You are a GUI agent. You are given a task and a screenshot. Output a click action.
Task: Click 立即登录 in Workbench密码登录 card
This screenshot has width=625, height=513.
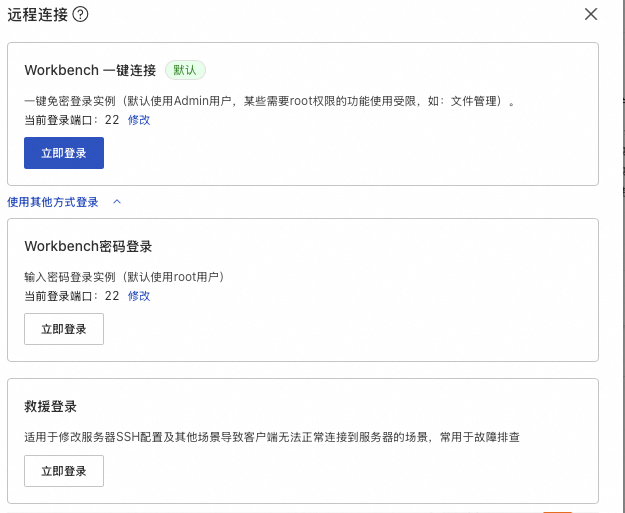pos(64,329)
